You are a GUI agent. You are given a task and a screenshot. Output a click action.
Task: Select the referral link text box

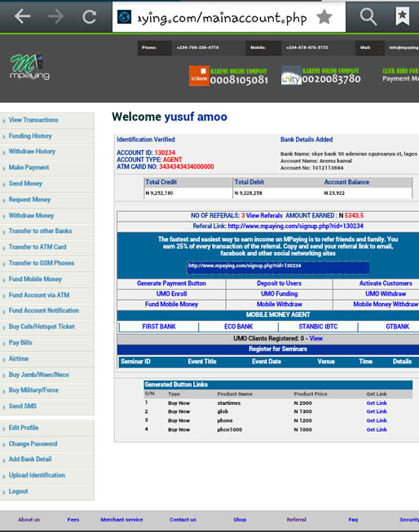(x=278, y=267)
